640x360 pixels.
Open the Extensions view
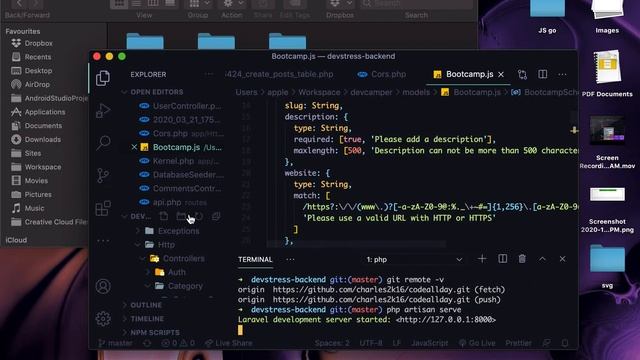(x=103, y=208)
